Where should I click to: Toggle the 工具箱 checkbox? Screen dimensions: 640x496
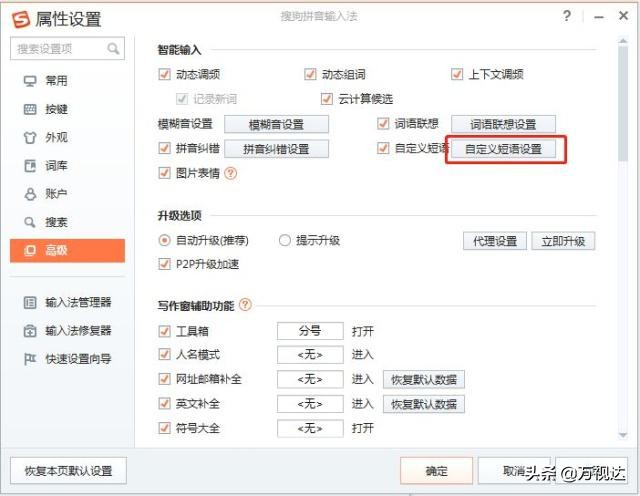tap(164, 331)
